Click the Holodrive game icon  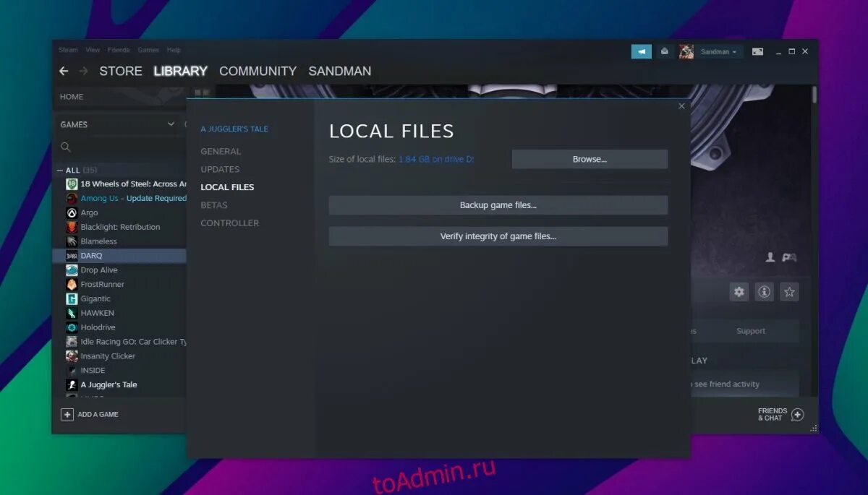[72, 327]
